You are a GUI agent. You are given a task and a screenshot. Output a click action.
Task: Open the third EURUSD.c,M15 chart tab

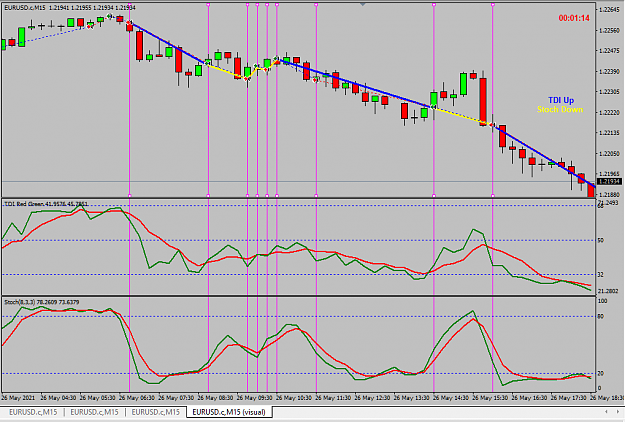click(156, 412)
